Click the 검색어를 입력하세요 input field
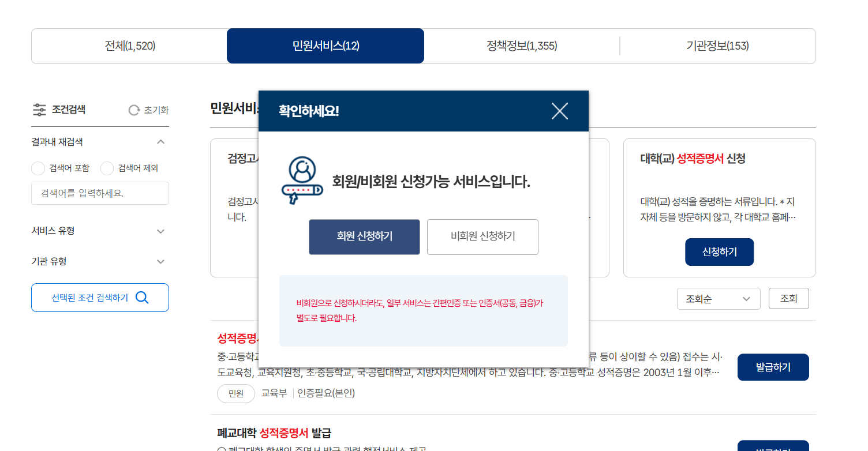 coord(100,193)
